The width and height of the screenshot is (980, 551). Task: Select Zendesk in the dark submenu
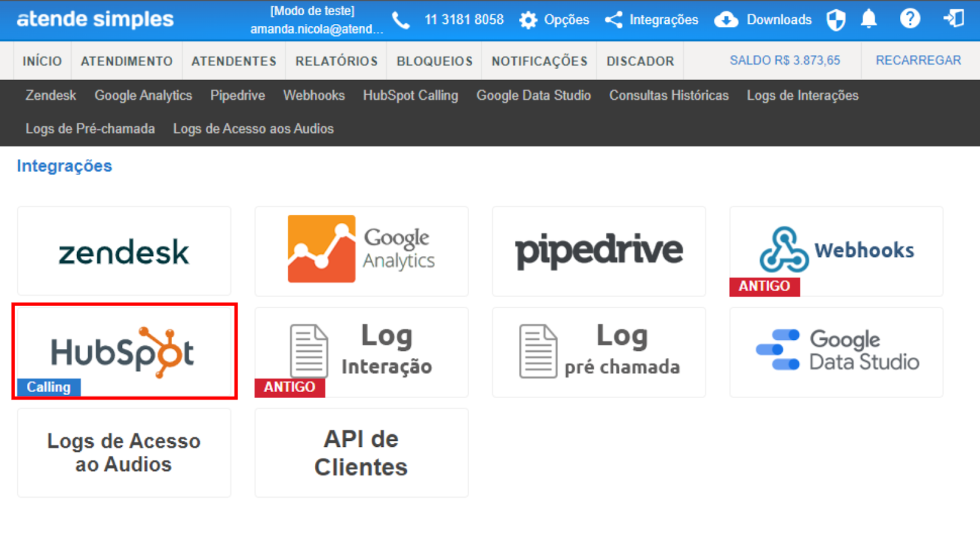(x=51, y=96)
